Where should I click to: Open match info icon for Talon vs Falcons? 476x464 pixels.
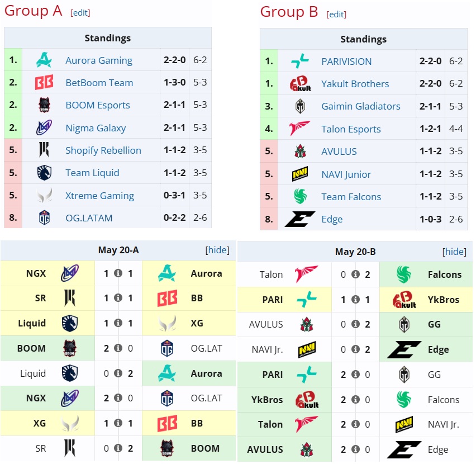[355, 274]
